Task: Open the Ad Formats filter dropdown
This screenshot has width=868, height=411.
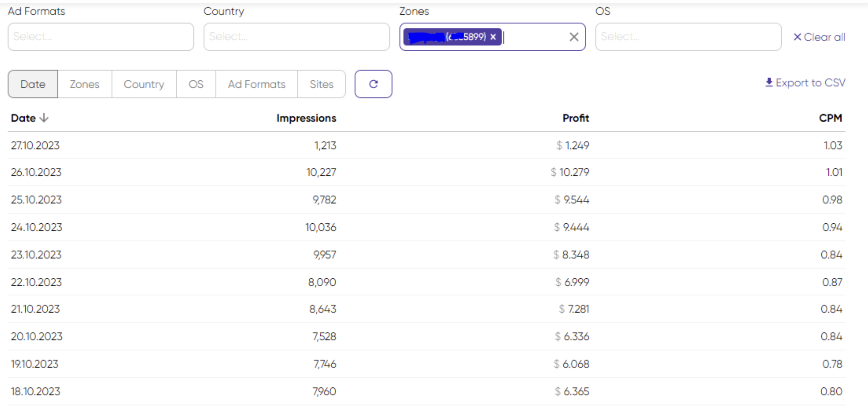Action: pos(101,36)
